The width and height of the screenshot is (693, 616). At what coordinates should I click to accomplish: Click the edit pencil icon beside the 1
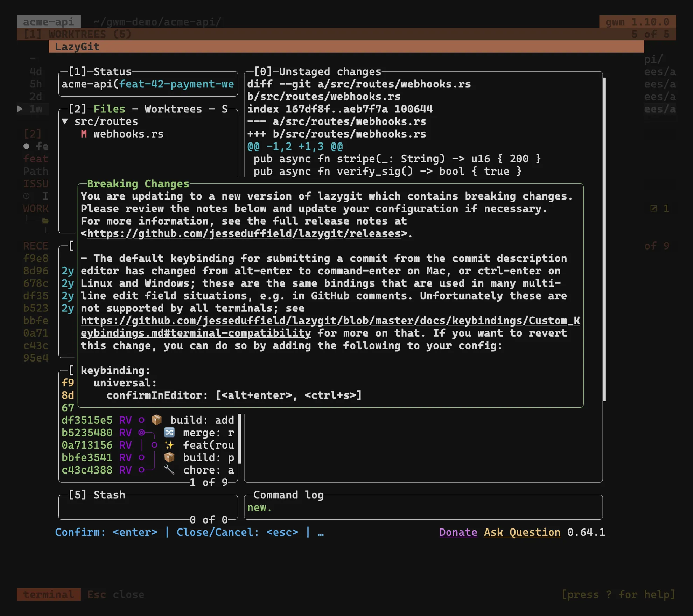[653, 209]
